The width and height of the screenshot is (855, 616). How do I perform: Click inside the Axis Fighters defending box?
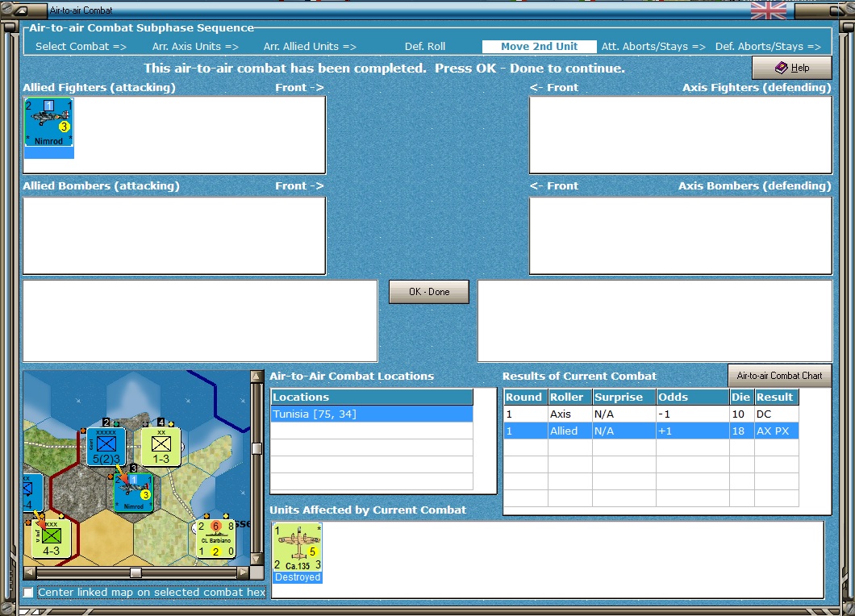click(x=681, y=135)
